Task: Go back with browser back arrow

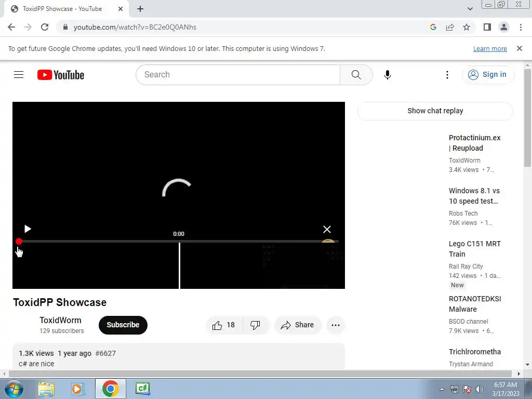Action: point(11,27)
